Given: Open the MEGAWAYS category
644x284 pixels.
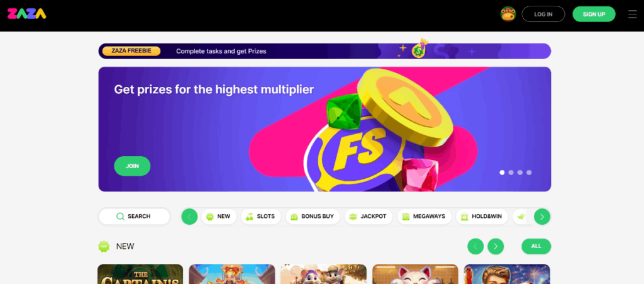Looking at the screenshot, I should 425,217.
